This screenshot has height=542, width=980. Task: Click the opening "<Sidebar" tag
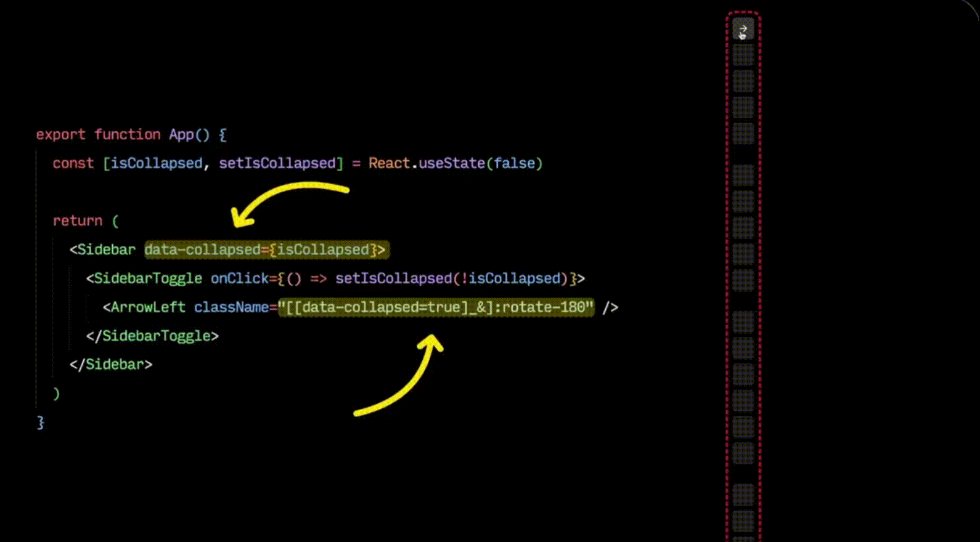click(x=102, y=249)
